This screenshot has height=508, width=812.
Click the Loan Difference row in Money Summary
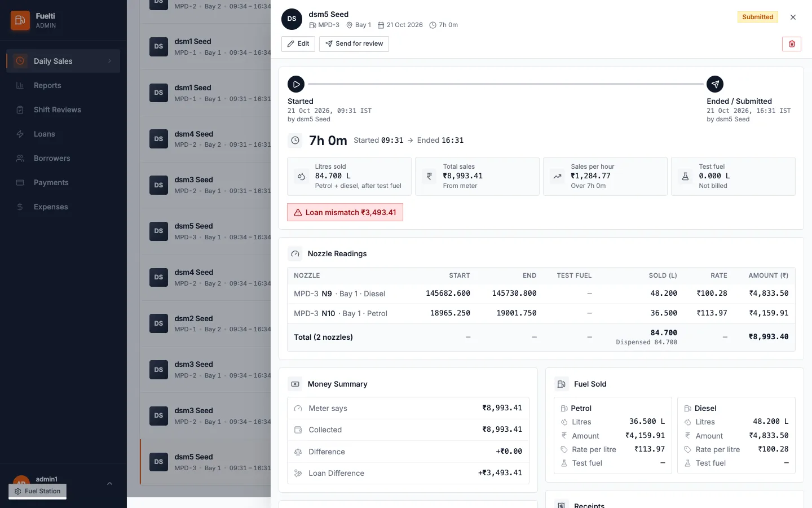coord(408,474)
